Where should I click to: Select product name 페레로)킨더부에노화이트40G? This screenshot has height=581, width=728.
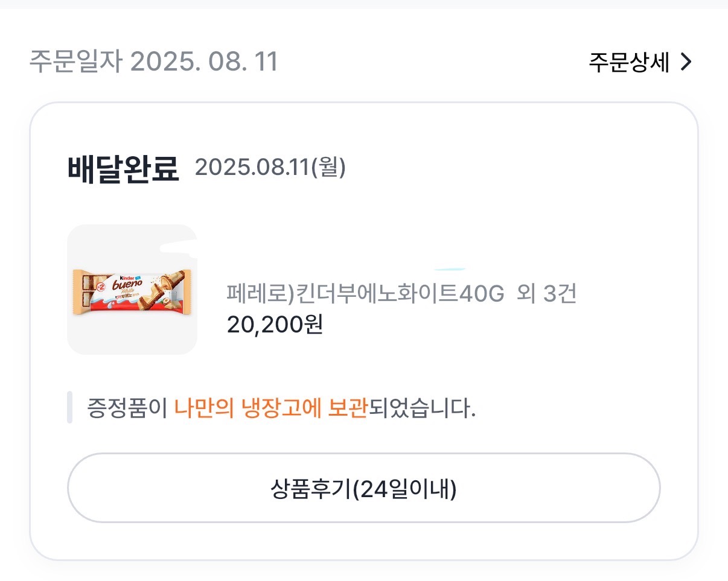365,294
